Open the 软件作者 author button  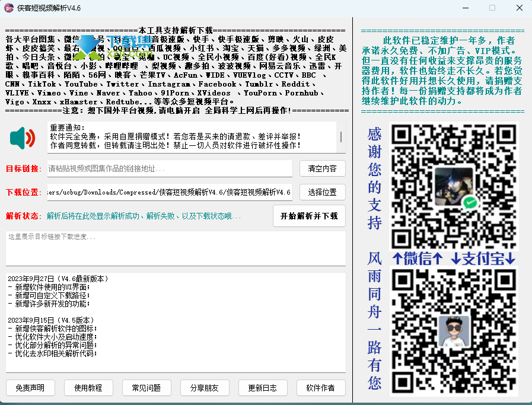321,388
